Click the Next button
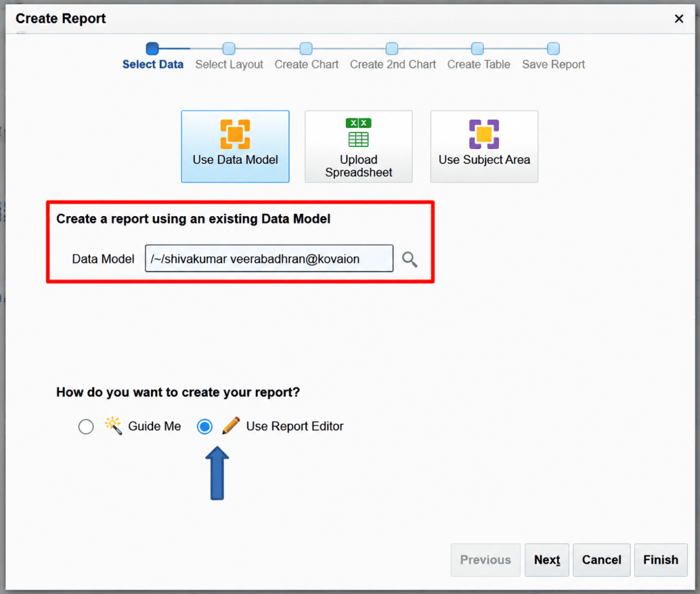 point(547,560)
